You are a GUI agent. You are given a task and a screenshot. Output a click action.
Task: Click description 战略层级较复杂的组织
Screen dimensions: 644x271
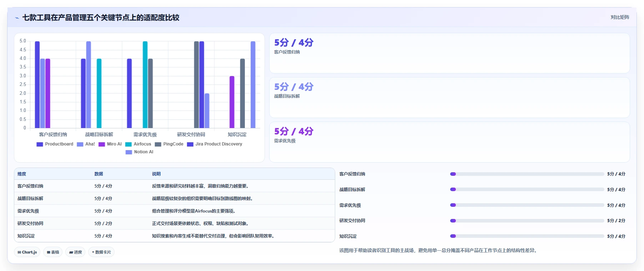click(203, 199)
